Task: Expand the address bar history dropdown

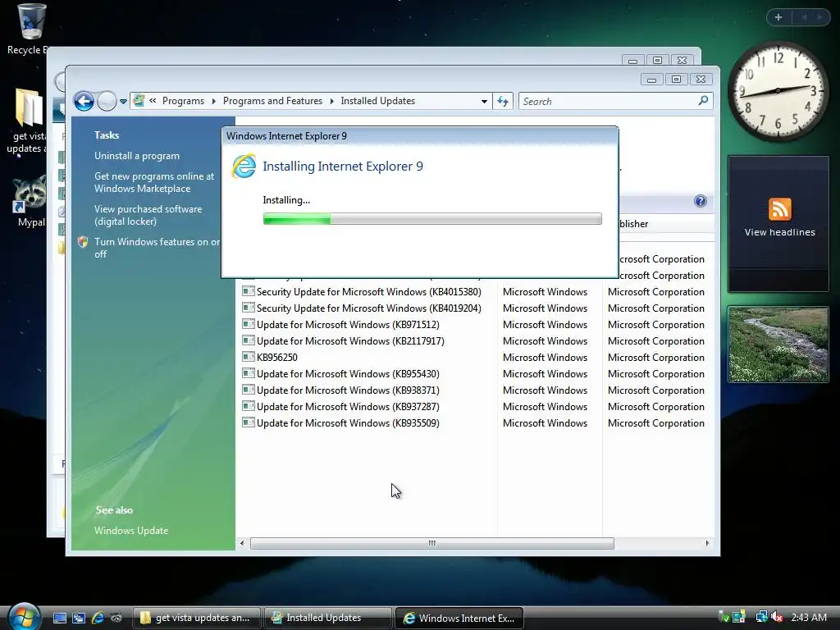Action: click(x=484, y=101)
